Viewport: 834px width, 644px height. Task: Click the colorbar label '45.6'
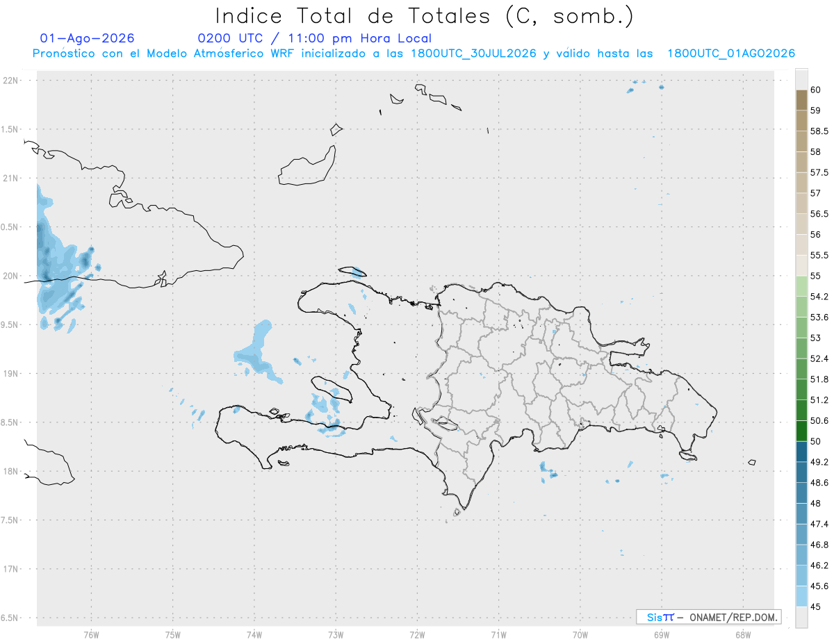(x=819, y=586)
